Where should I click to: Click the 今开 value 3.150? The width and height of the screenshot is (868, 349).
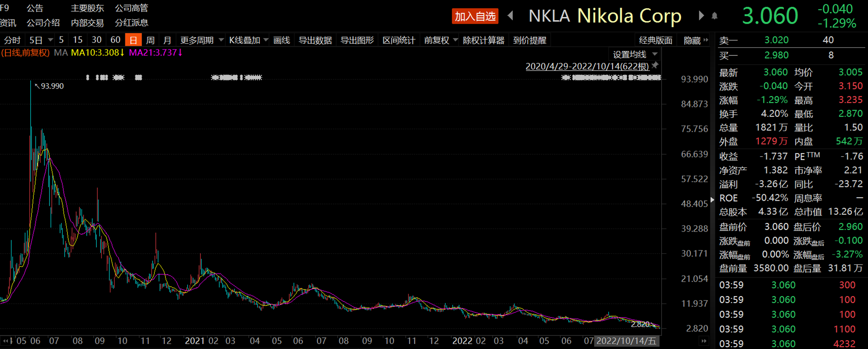tap(850, 86)
